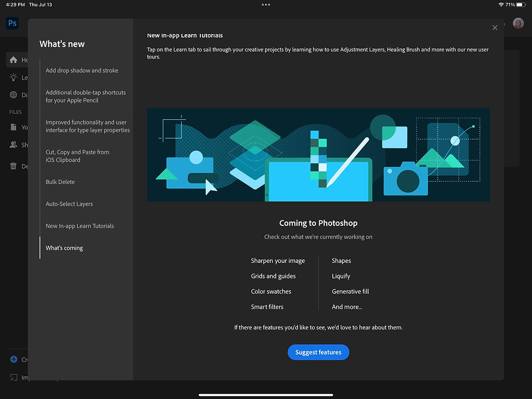This screenshot has height=399, width=532.
Task: Tap the Your files document icon
Action: click(13, 127)
